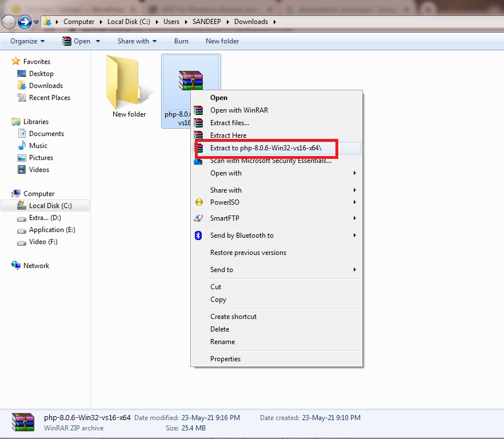
Task: Choose Scan with Microsoft Security Essentials
Action: coord(270,161)
